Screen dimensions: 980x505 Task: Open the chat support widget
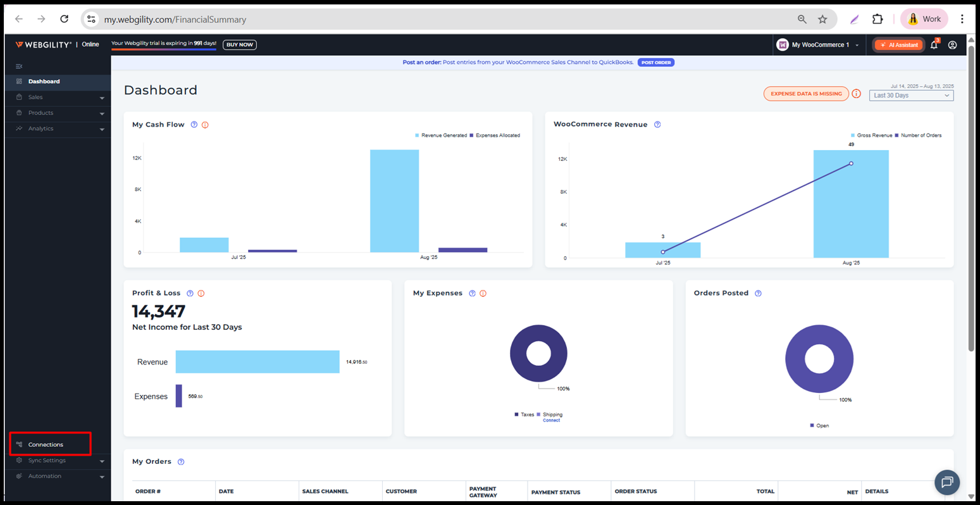946,482
